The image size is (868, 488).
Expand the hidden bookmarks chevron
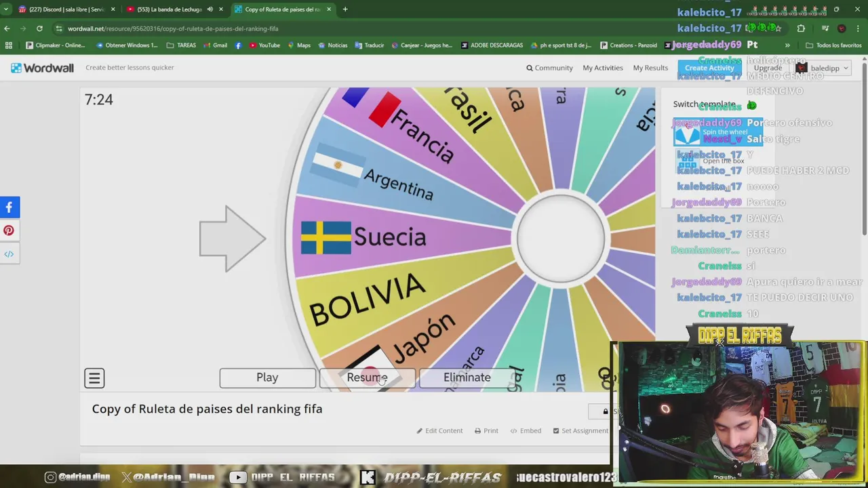point(787,45)
